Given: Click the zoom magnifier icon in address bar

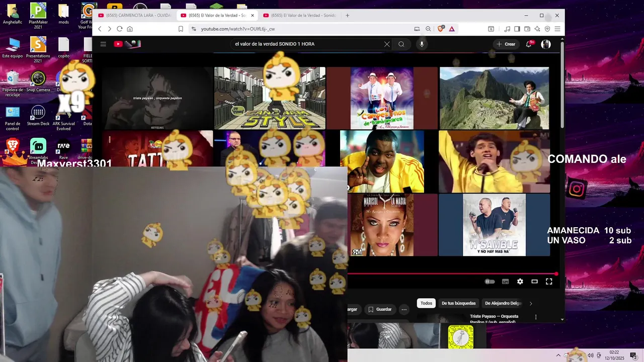Looking at the screenshot, I should [428, 29].
